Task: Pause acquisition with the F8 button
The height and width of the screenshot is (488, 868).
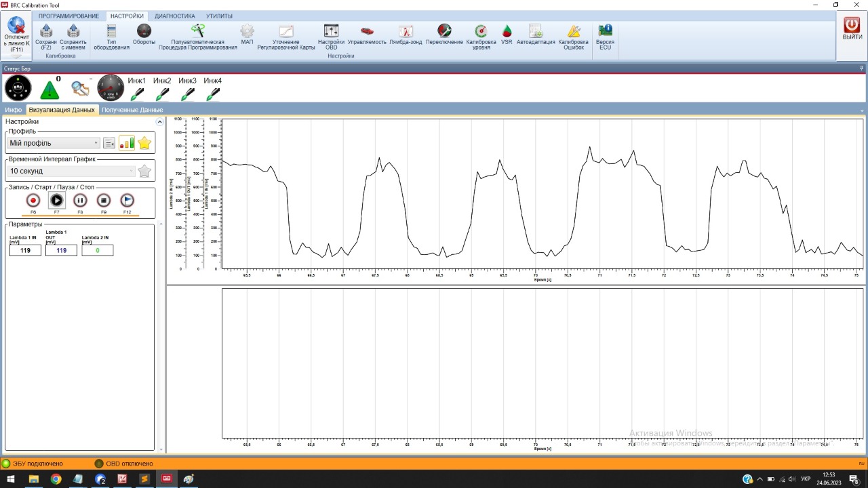Action: coord(80,201)
